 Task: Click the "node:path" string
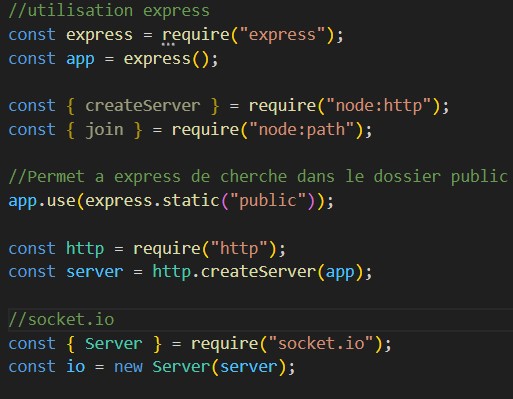(302, 129)
